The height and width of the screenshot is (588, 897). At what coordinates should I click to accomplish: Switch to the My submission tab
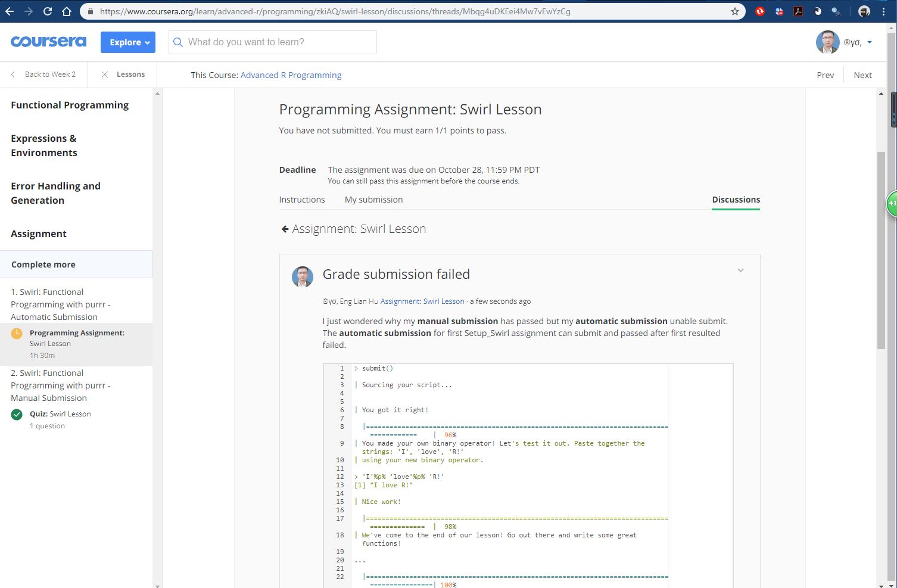click(x=373, y=200)
